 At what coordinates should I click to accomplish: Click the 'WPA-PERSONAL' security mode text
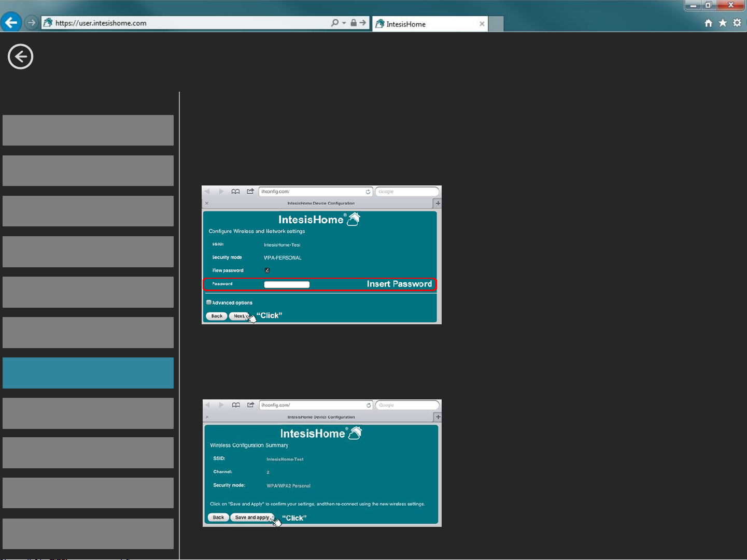(283, 258)
